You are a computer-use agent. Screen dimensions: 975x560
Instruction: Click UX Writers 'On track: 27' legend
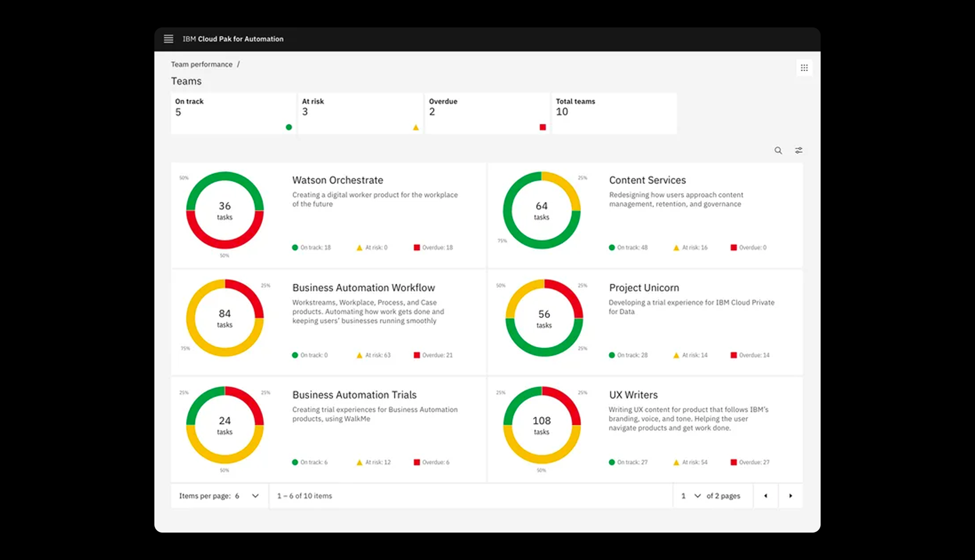pos(628,463)
